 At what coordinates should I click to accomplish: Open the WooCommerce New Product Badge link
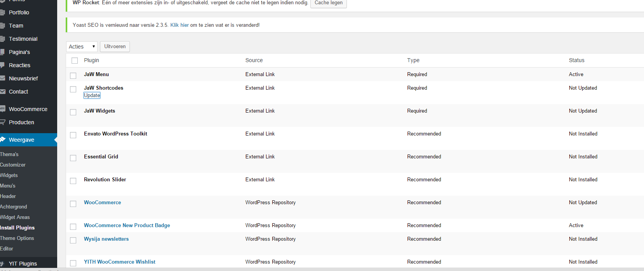[x=127, y=225]
